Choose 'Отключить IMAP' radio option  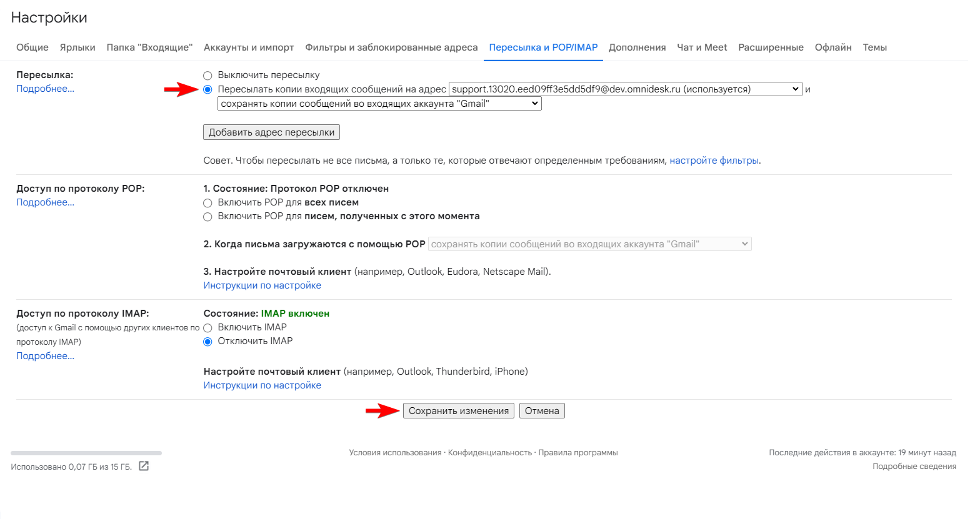click(207, 342)
